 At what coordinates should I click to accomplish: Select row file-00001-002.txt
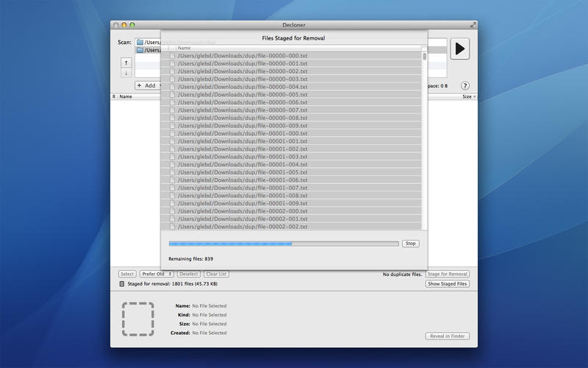pyautogui.click(x=291, y=149)
